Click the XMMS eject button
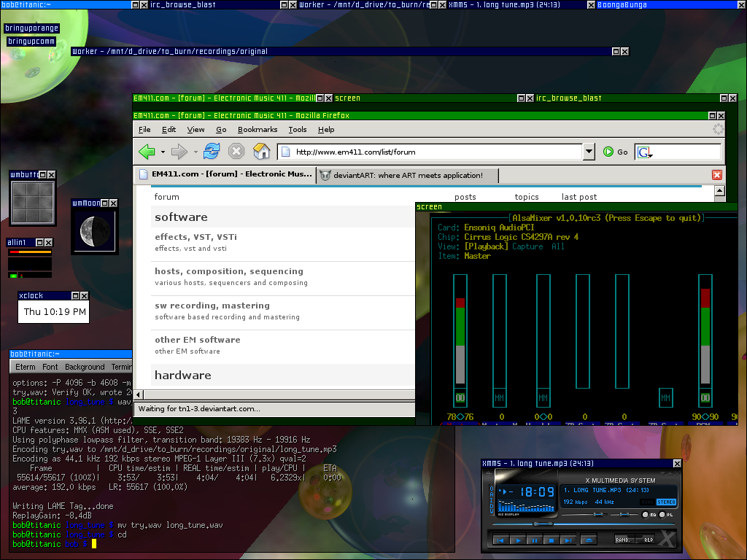This screenshot has height=560, width=747. tap(589, 540)
